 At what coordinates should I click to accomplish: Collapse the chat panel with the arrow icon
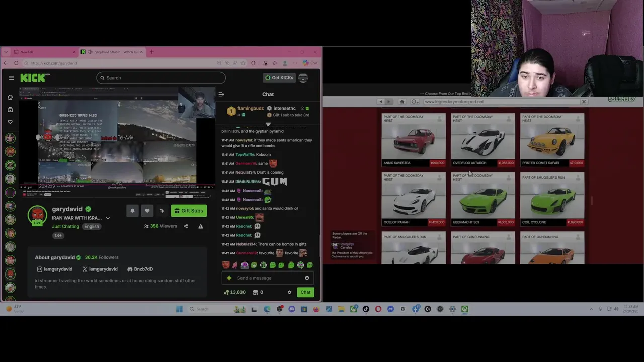pos(221,94)
